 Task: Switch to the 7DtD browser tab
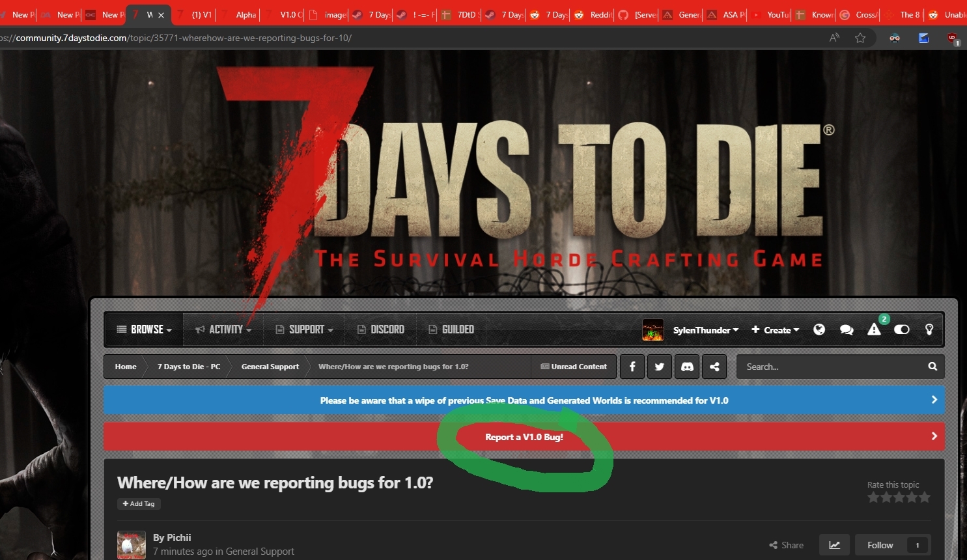pos(460,15)
